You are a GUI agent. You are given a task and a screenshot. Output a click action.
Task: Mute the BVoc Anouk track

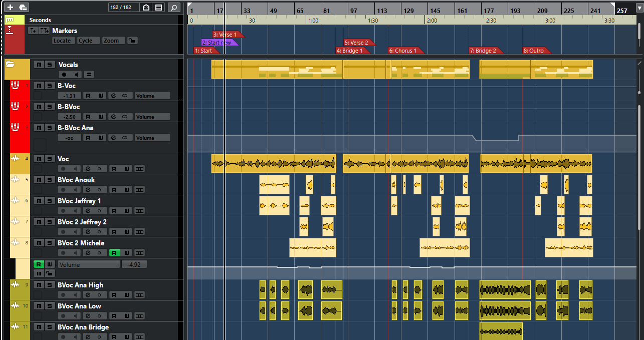[x=38, y=180]
